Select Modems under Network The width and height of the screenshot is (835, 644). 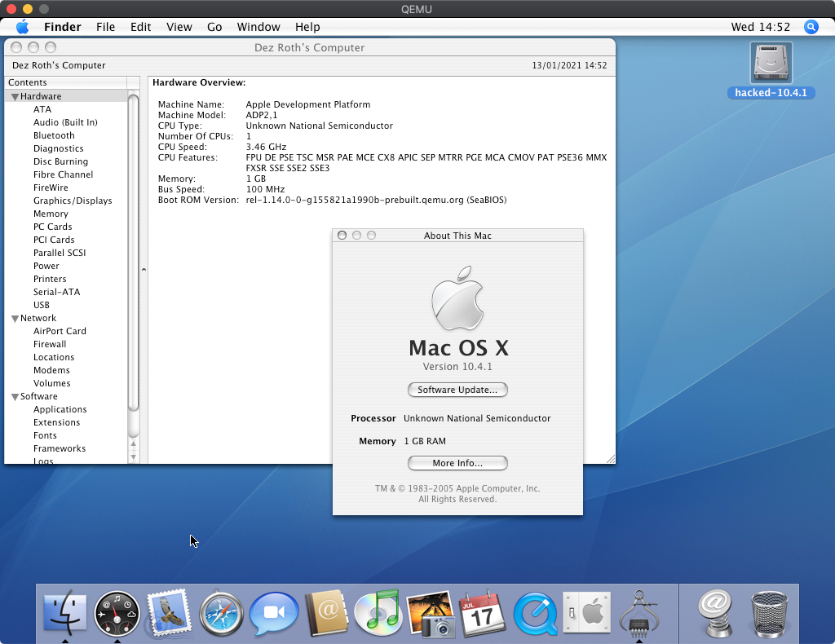pyautogui.click(x=51, y=370)
